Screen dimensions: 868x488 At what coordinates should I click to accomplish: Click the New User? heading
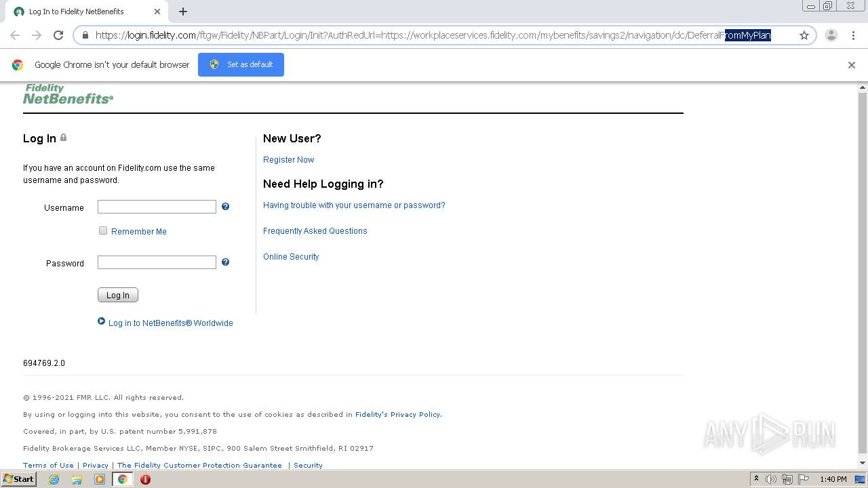tap(292, 138)
